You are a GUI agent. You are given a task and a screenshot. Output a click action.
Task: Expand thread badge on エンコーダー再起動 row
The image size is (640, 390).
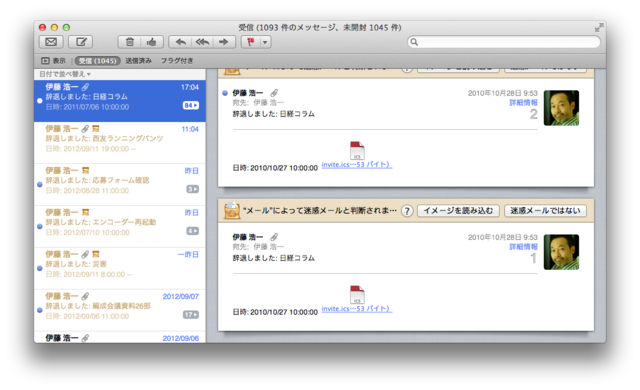[x=192, y=231]
